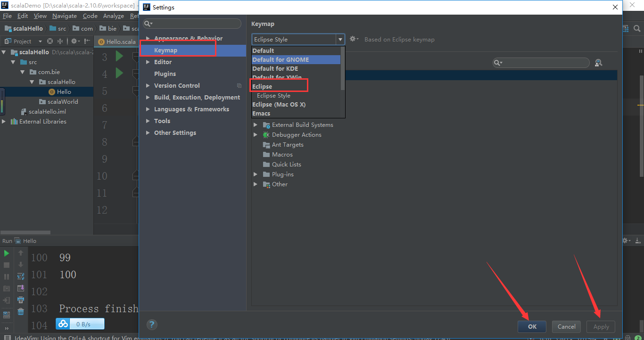The height and width of the screenshot is (340, 644).
Task: Expand the Version Control settings category
Action: coord(148,85)
